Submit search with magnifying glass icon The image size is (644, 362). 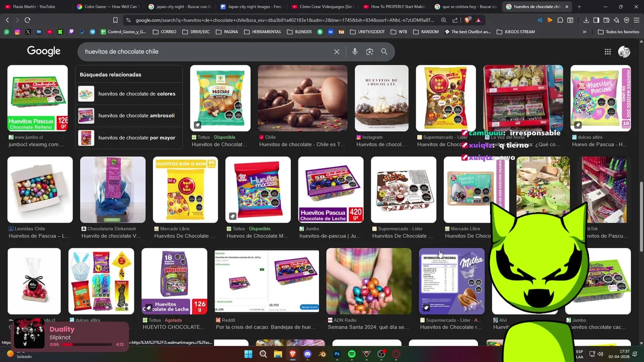click(x=384, y=52)
